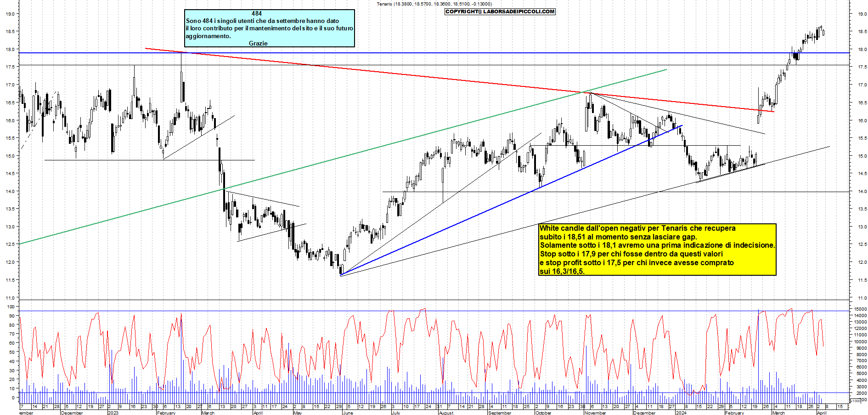The image size is (868, 415).
Task: Click the 11.5 label on the right price axis
Action: tap(862, 280)
